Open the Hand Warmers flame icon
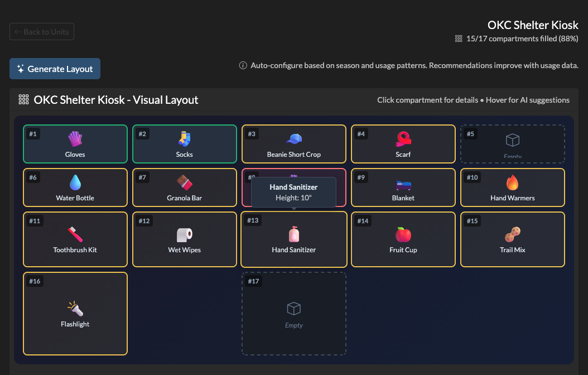This screenshot has width=588, height=375. click(x=513, y=182)
